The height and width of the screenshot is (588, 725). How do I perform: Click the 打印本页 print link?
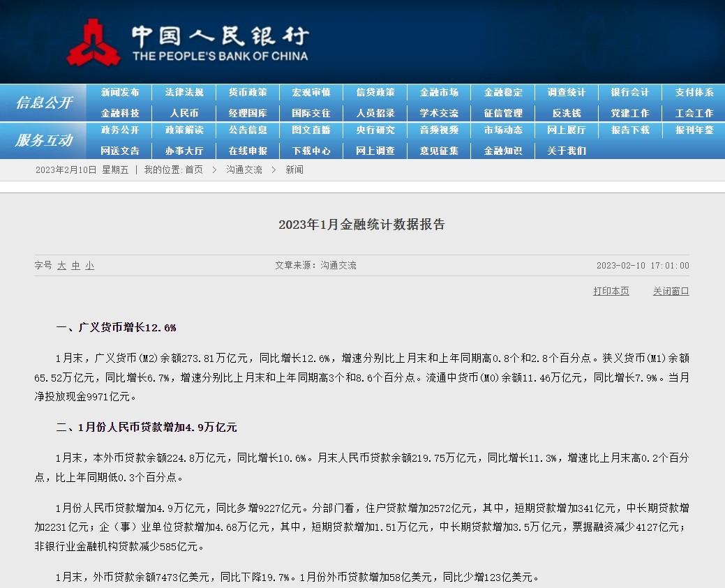[x=611, y=291]
